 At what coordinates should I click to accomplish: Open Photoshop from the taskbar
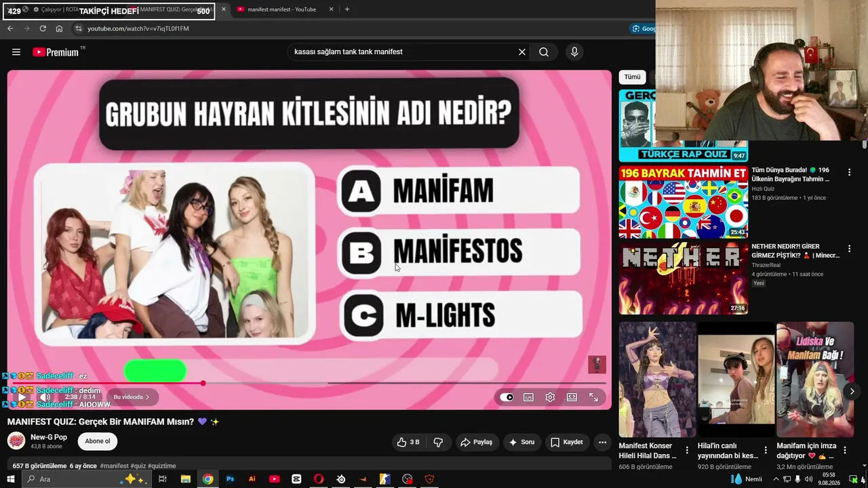[230, 479]
